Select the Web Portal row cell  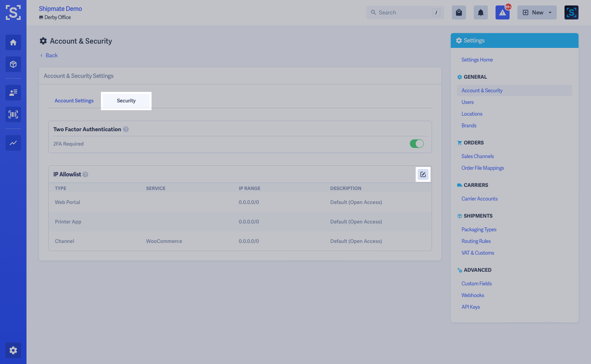click(67, 202)
